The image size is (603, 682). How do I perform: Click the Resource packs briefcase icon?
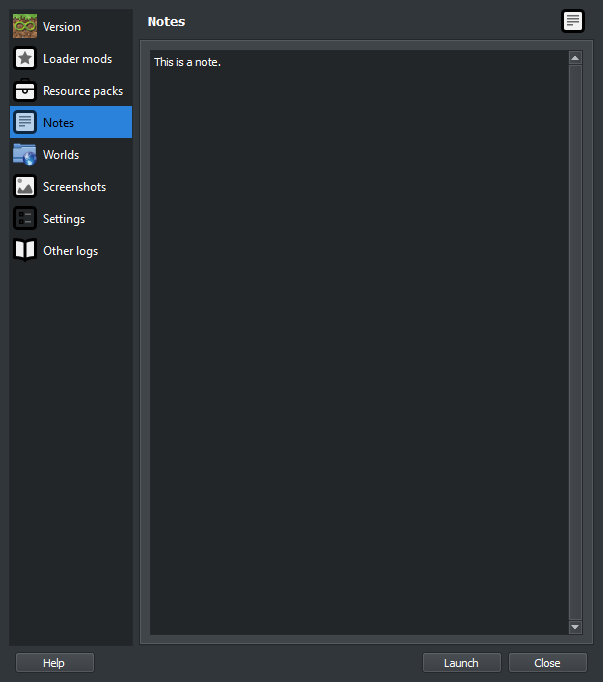[25, 90]
